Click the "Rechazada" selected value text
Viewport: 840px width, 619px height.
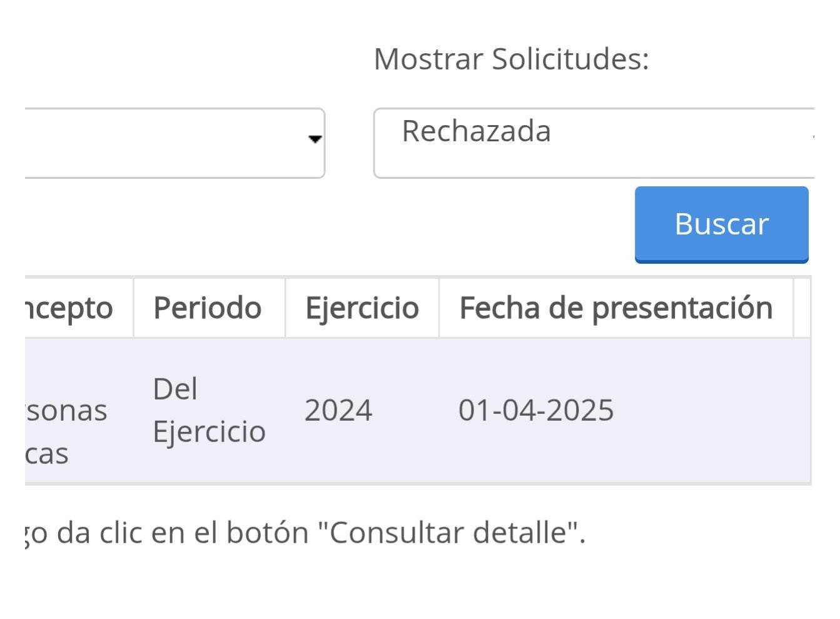click(476, 131)
